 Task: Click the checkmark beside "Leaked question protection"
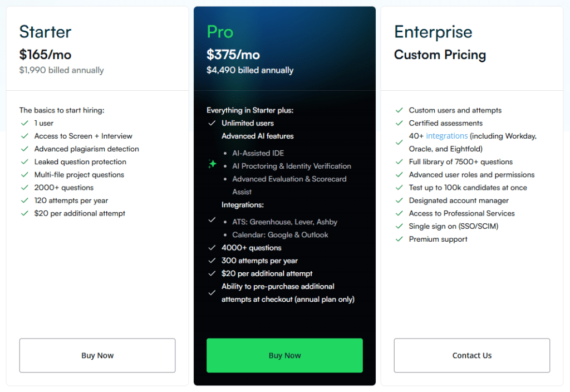pyautogui.click(x=24, y=161)
